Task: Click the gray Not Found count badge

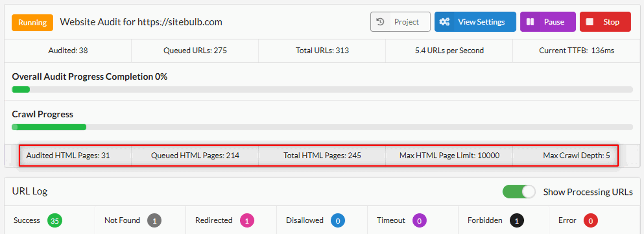Action: [x=154, y=221]
